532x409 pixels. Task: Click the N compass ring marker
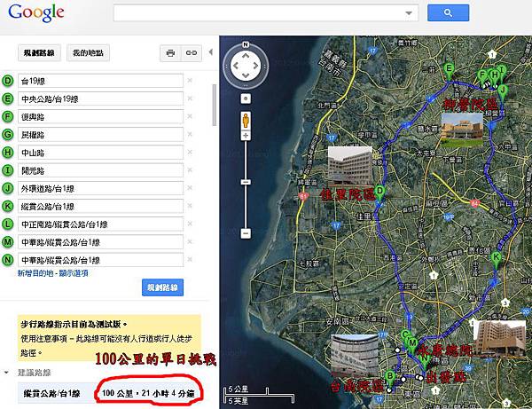click(x=246, y=44)
